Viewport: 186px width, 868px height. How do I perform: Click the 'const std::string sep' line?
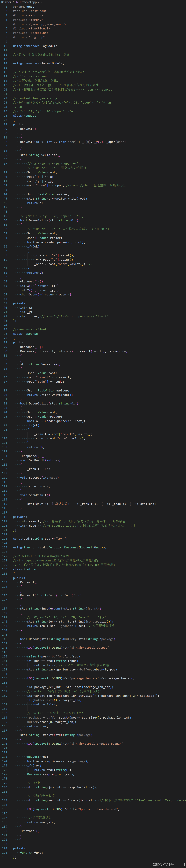pos(40,538)
